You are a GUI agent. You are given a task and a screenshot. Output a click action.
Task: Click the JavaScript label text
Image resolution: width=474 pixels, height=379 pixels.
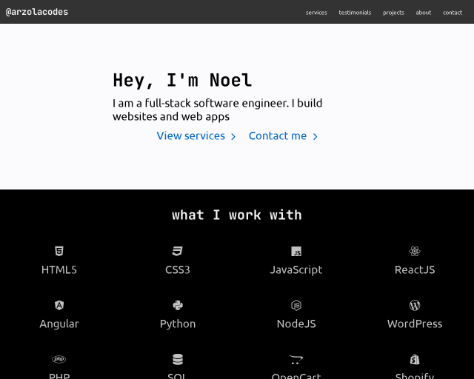296,270
